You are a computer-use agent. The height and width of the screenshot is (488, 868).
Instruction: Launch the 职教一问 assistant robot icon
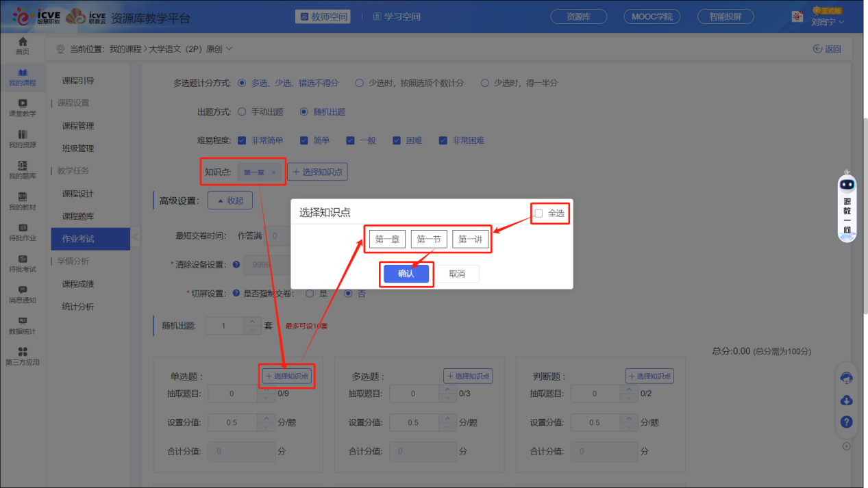[846, 183]
